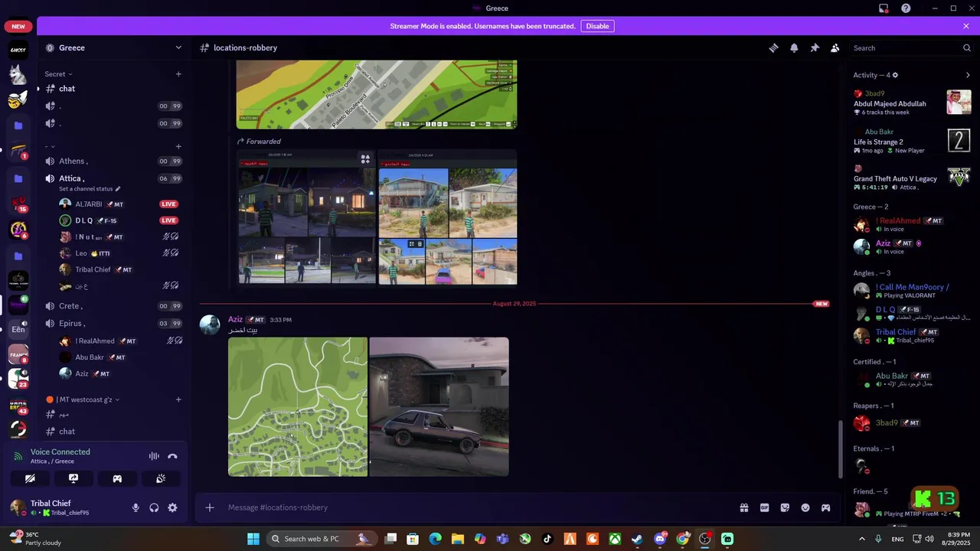Viewport: 980px width, 551px height.
Task: Expand the Activity panel arrow
Action: [x=968, y=75]
